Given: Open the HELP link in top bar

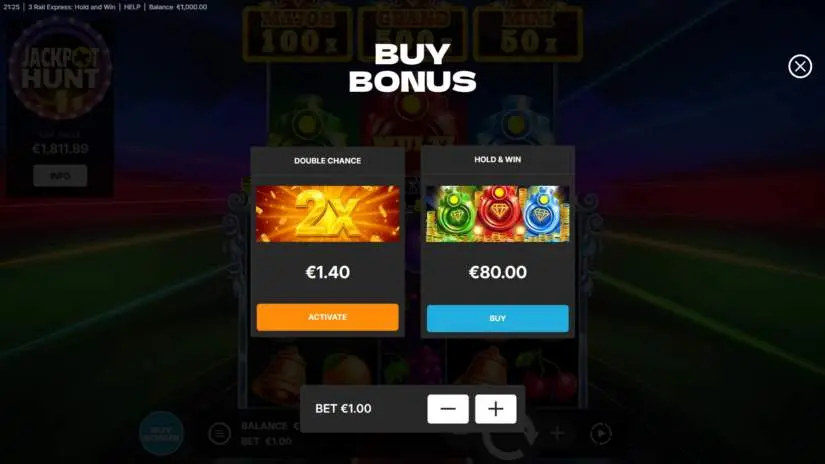Looking at the screenshot, I should (x=132, y=7).
